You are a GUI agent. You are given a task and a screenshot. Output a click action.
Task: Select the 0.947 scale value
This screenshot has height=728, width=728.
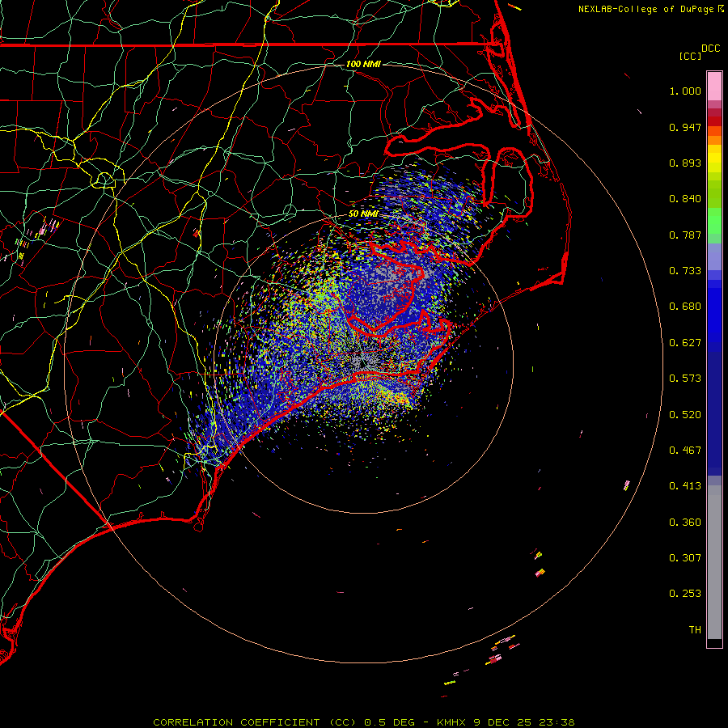tap(685, 127)
